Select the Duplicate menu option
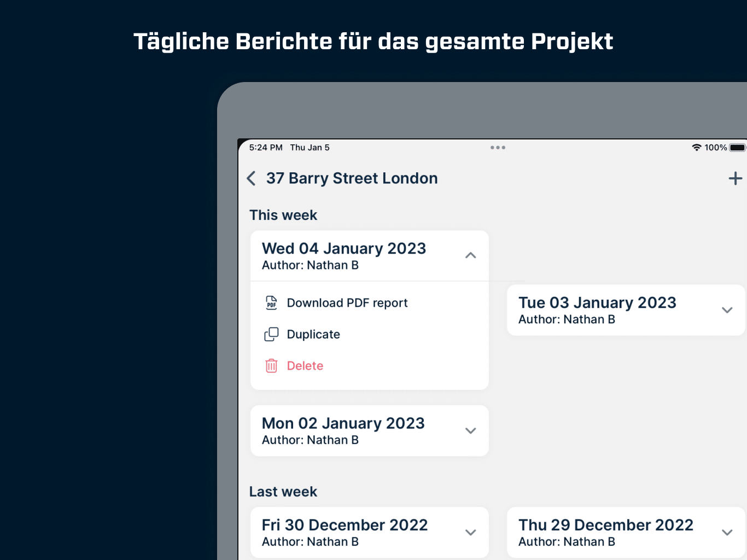The image size is (747, 560). click(313, 334)
